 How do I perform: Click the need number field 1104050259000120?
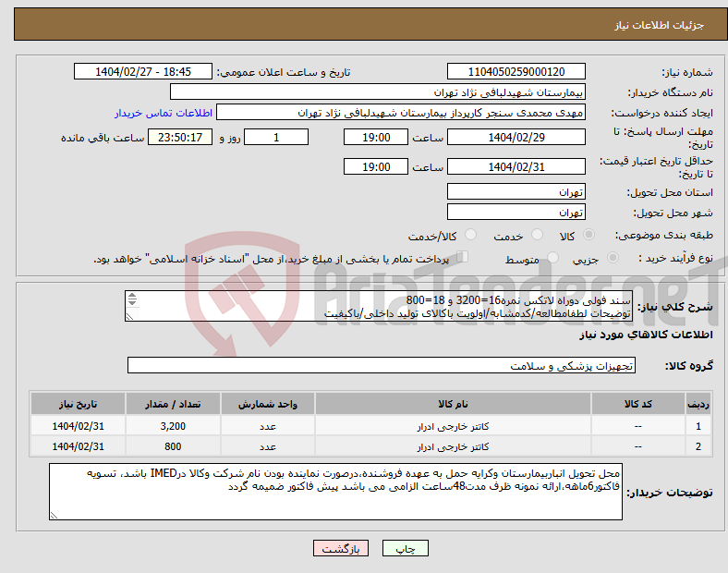click(x=516, y=71)
